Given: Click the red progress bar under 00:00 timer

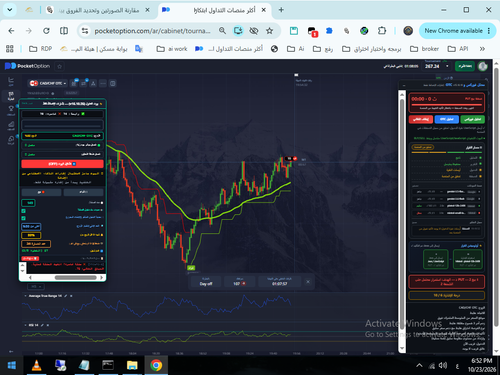Looking at the screenshot, I should (447, 105).
